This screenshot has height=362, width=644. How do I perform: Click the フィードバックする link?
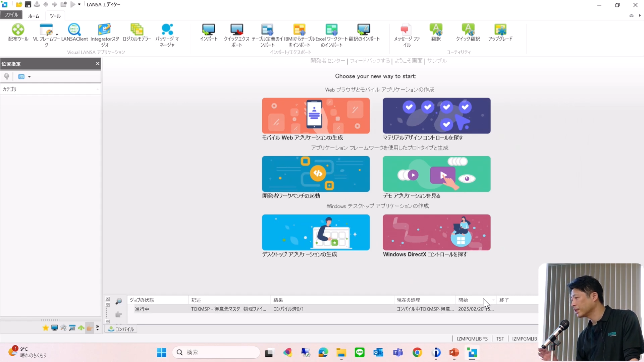click(370, 61)
